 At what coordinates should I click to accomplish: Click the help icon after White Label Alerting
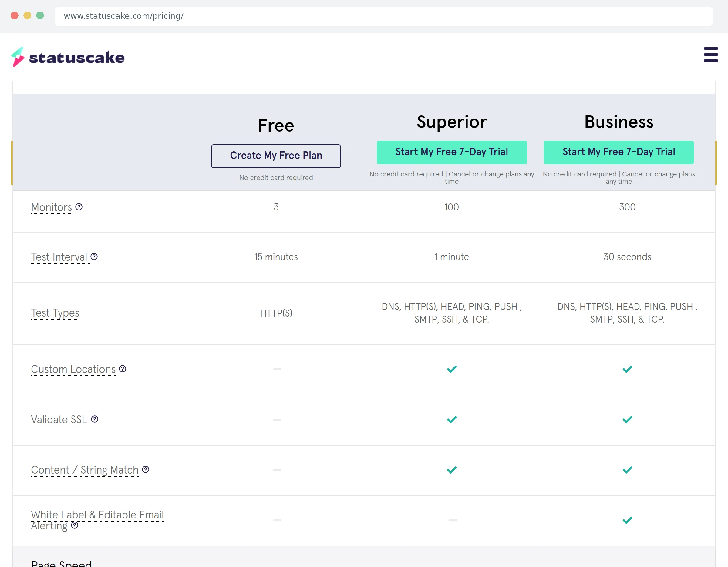[x=75, y=525]
